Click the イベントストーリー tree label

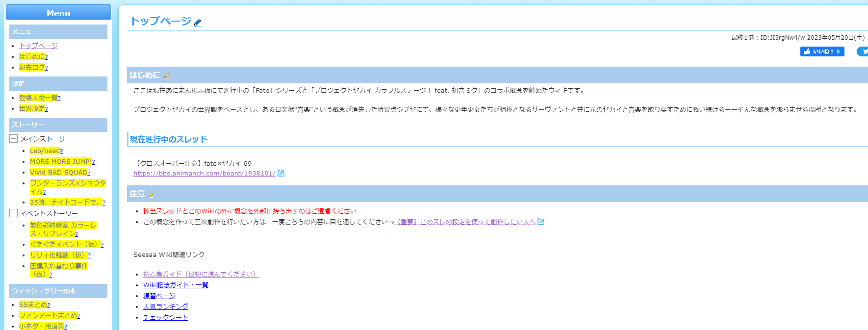point(49,214)
